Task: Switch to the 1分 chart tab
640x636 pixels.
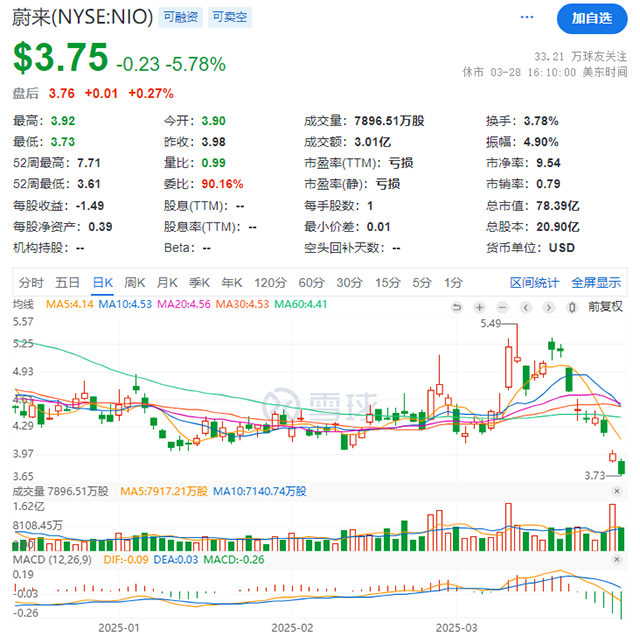Action: point(453,282)
